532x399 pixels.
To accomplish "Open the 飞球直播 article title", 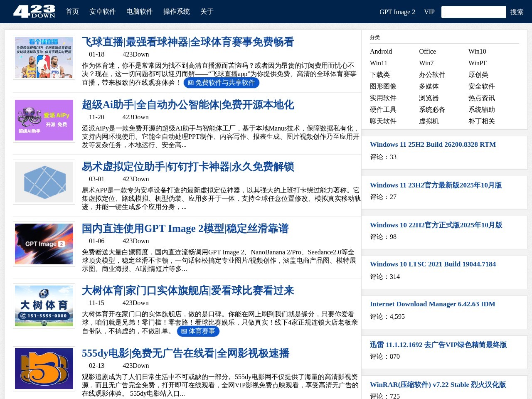I will click(x=188, y=42).
